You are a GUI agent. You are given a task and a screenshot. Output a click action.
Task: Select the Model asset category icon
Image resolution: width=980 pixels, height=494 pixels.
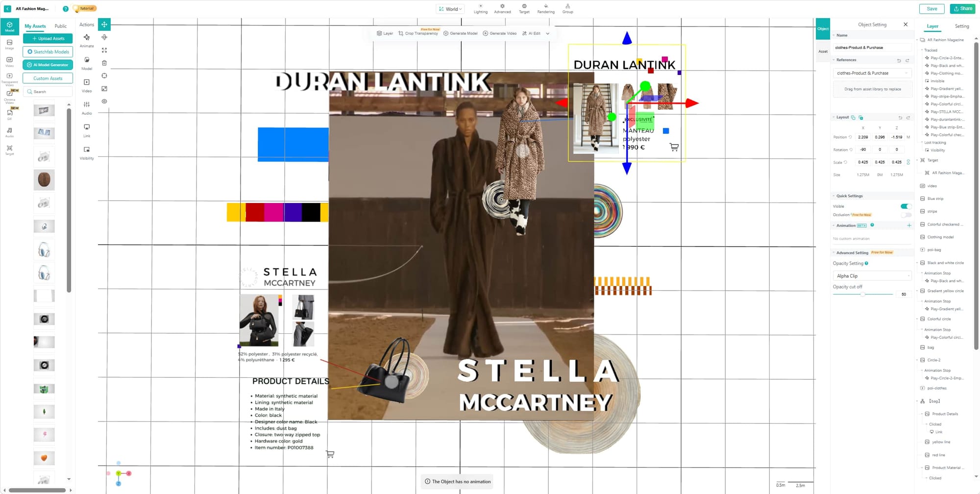(x=9, y=26)
